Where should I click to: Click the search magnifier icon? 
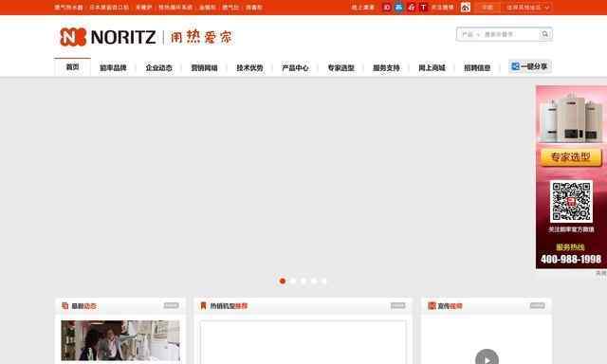(545, 34)
